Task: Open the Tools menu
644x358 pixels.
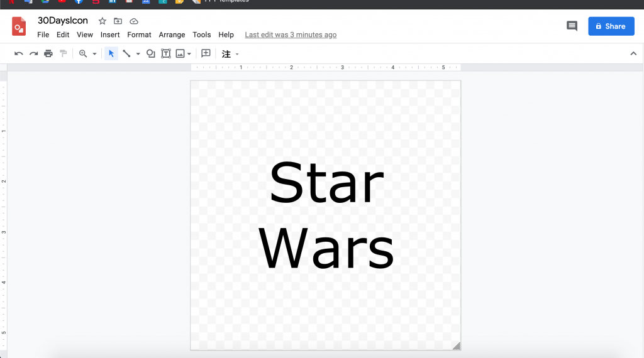Action: point(202,35)
